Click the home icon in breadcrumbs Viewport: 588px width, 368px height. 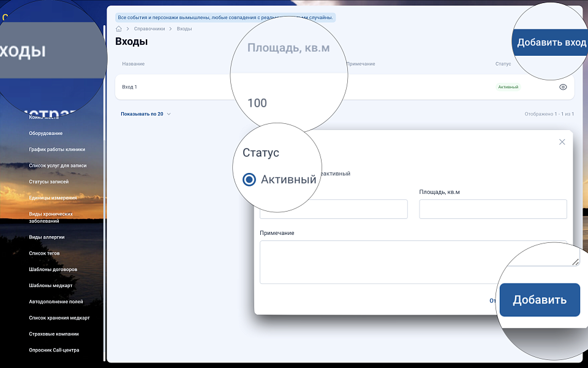pos(119,29)
